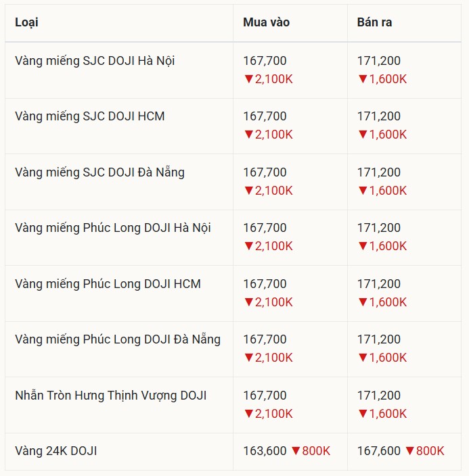Click the 171,200 sell price for Phúc Long DOJI HCM
Screen dimensions: 469x476
click(379, 284)
